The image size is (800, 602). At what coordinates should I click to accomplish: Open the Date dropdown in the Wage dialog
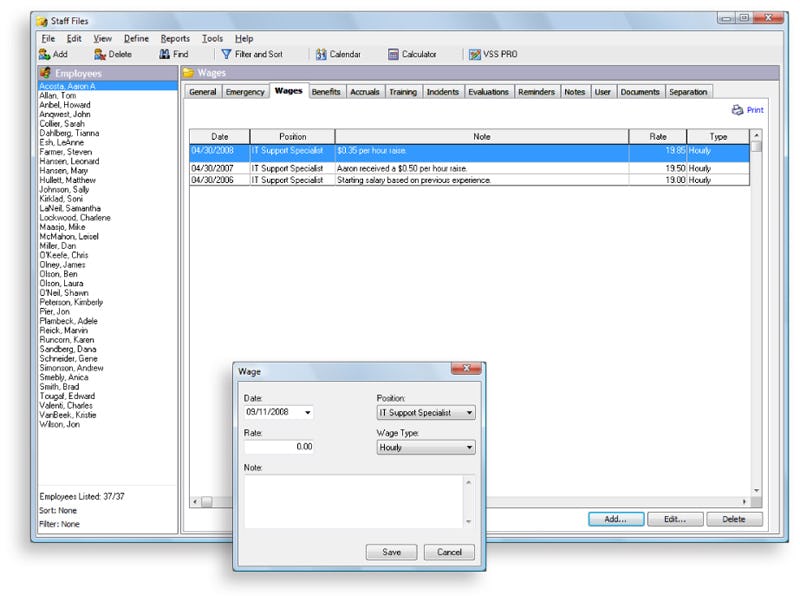[x=307, y=413]
